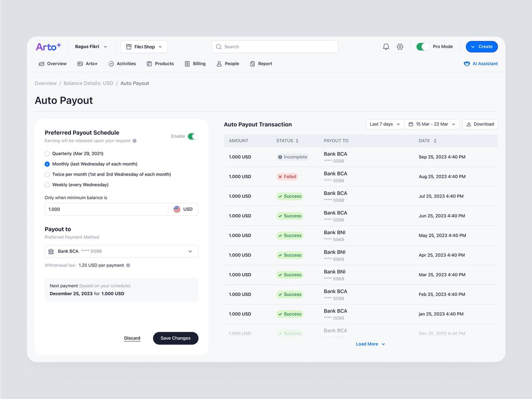Disable the payout schedule Enable toggle
This screenshot has height=399, width=532.
pyautogui.click(x=192, y=137)
